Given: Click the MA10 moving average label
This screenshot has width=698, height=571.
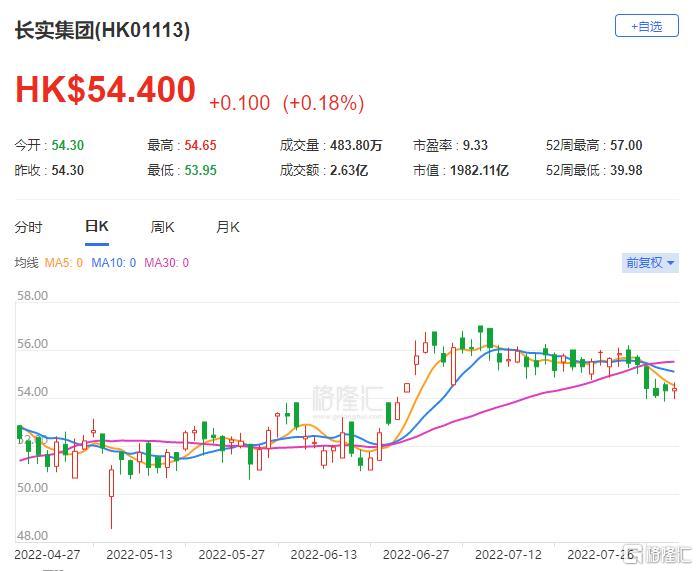Looking at the screenshot, I should [114, 263].
